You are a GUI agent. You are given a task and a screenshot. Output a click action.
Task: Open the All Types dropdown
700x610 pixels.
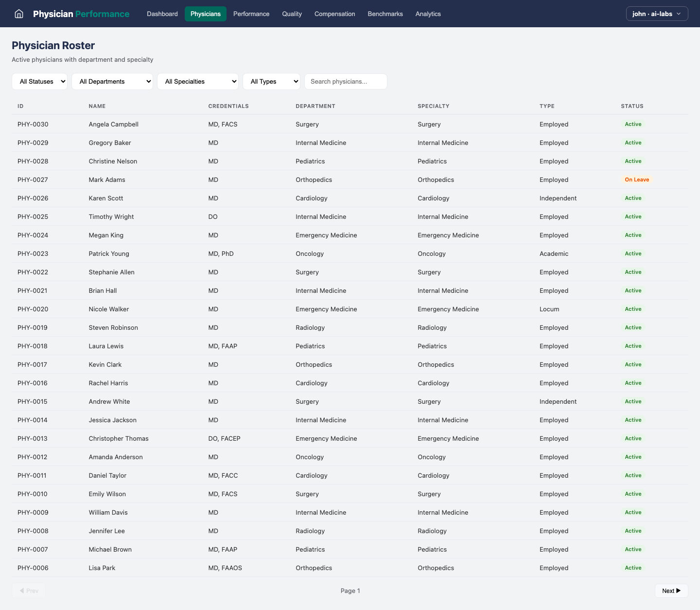click(x=272, y=82)
